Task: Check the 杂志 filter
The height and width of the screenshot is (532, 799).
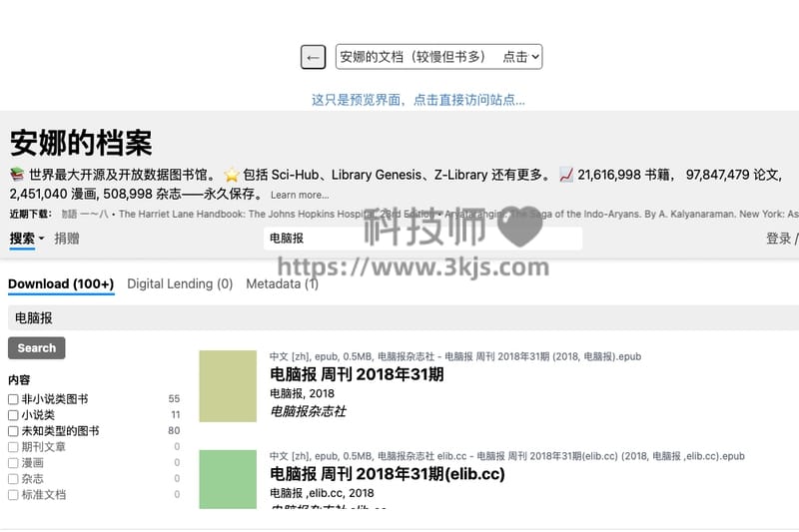Action: 13,479
